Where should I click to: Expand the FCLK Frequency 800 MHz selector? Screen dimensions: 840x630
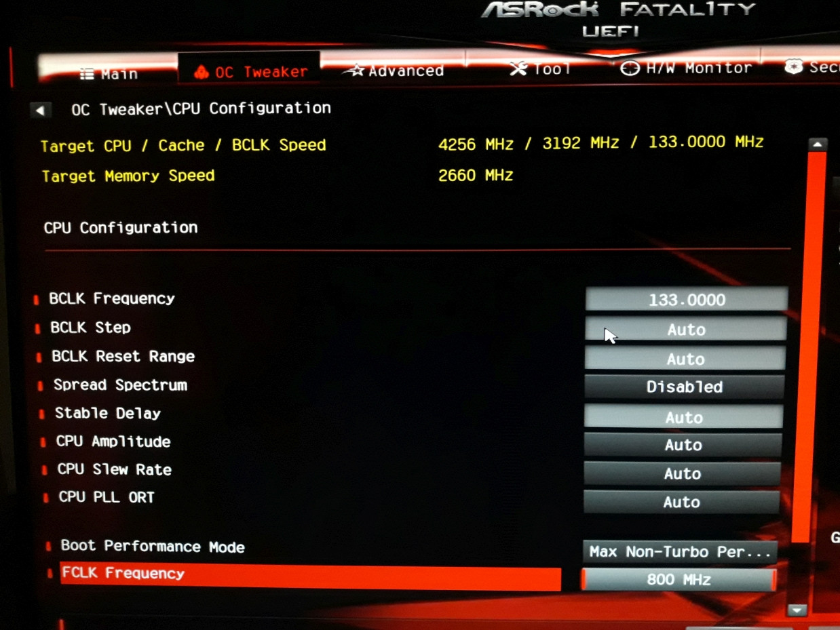coord(679,580)
